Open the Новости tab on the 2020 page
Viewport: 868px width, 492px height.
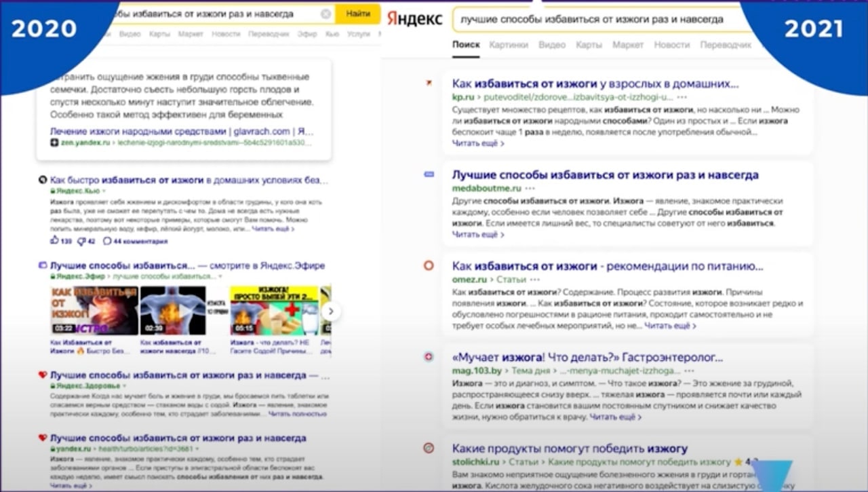225,33
